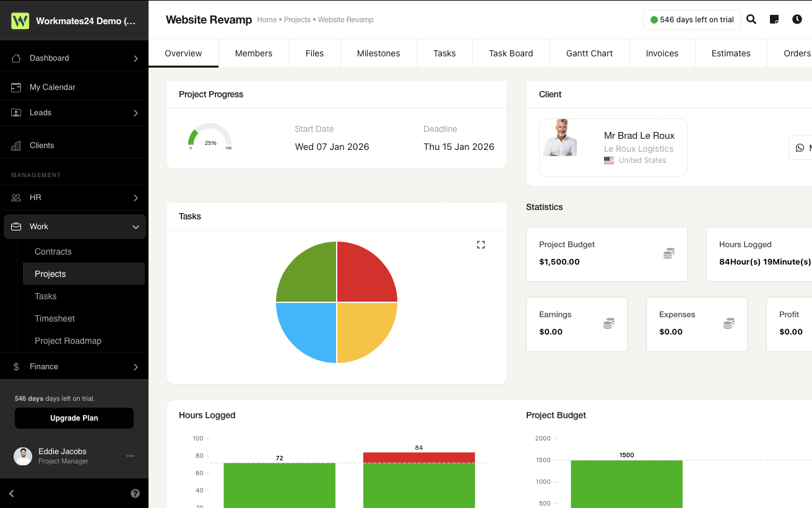Expand the Tasks chart fullscreen icon
Screen dimensions: 812x508
(481, 245)
